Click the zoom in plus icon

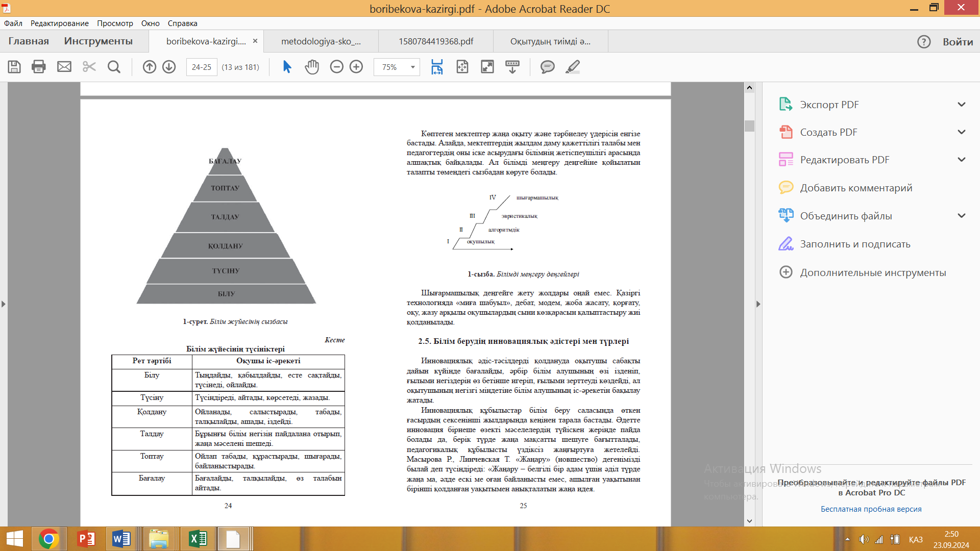tap(356, 67)
